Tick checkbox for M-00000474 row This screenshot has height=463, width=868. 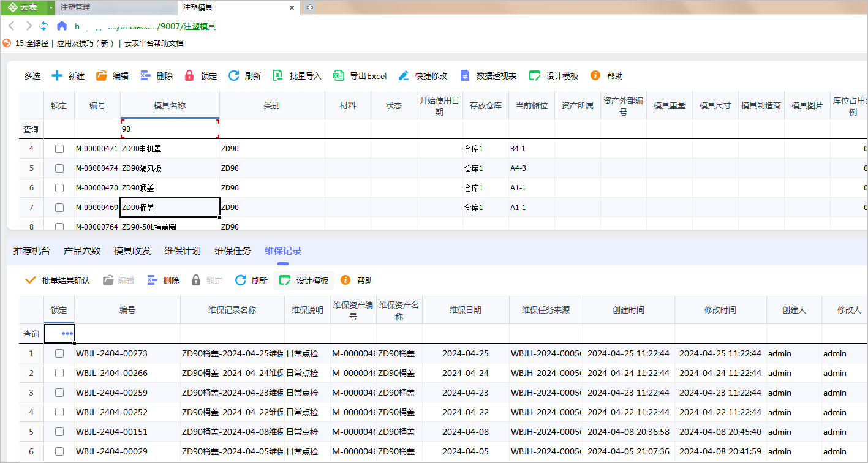59,168
